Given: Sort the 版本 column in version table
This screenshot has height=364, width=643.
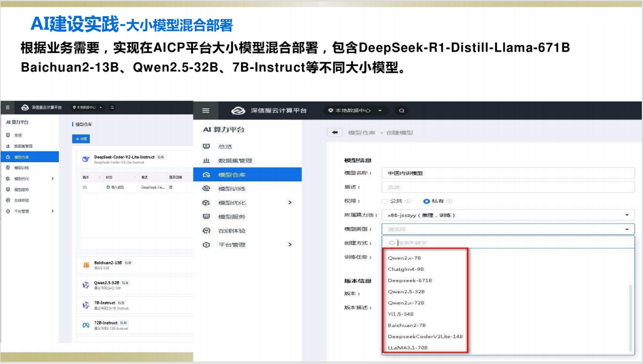Looking at the screenshot, I should 99,177.
